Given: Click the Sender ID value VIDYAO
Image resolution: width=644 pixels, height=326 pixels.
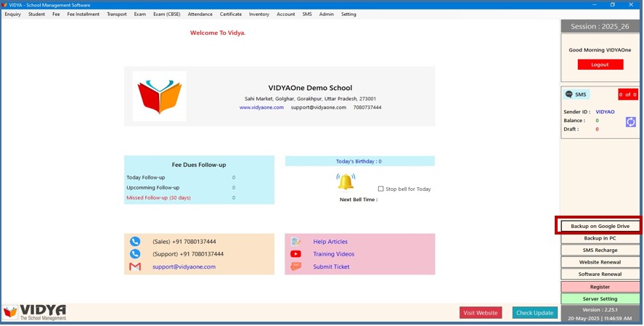Looking at the screenshot, I should coord(605,112).
